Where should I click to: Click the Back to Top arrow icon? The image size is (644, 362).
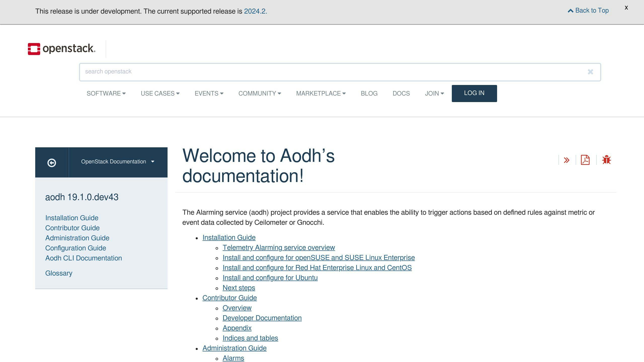[571, 10]
